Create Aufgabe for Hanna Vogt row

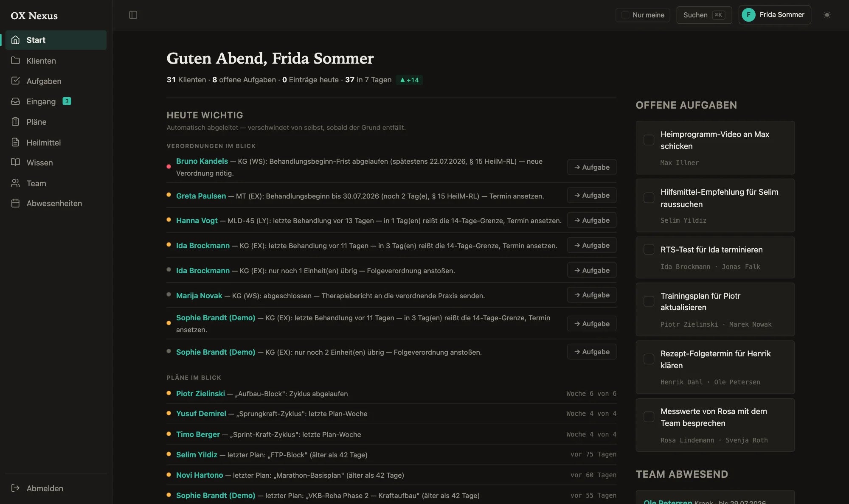(x=592, y=220)
